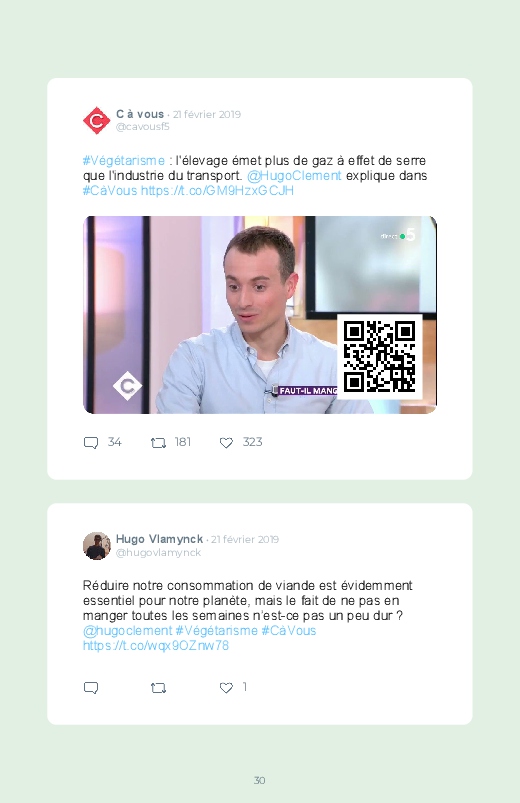Retweet the C à vous tweet

[x=158, y=442]
